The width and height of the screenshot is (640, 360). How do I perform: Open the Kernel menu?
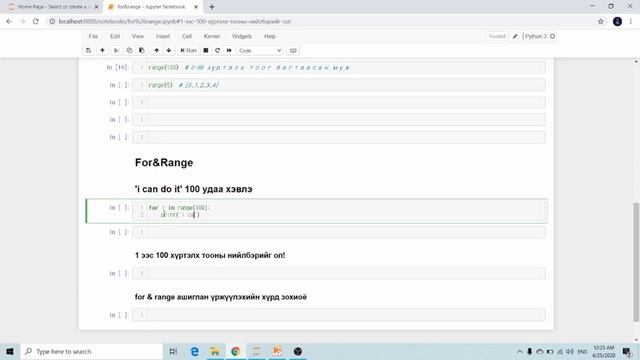click(212, 36)
